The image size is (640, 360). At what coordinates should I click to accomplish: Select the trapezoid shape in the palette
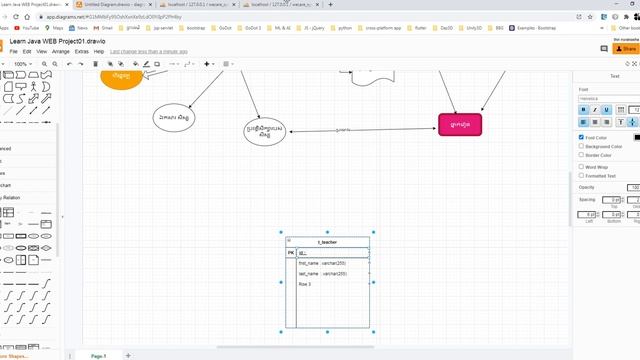point(33,75)
